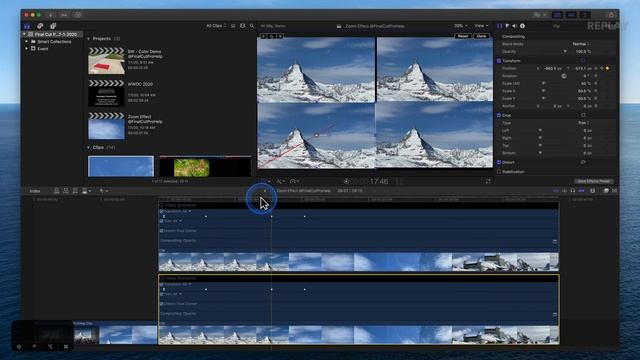The height and width of the screenshot is (360, 640).
Task: Click the Position keyframe diamond
Action: pos(607,68)
